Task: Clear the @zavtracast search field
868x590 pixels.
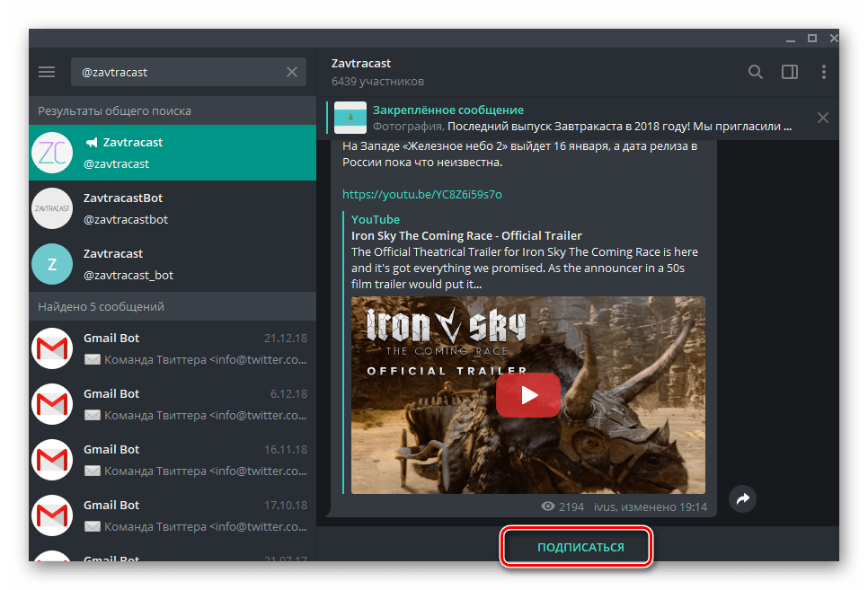Action: point(292,72)
